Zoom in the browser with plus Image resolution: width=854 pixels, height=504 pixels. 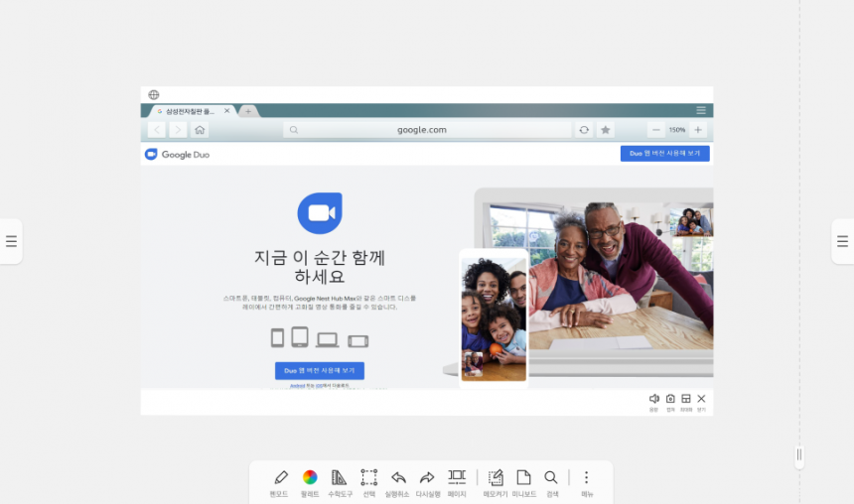[x=698, y=130]
